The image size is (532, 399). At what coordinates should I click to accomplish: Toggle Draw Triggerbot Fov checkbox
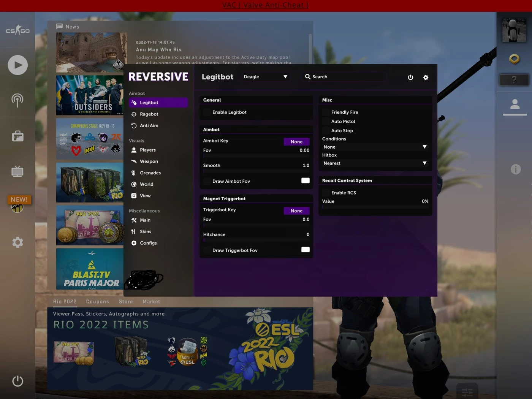click(x=207, y=250)
